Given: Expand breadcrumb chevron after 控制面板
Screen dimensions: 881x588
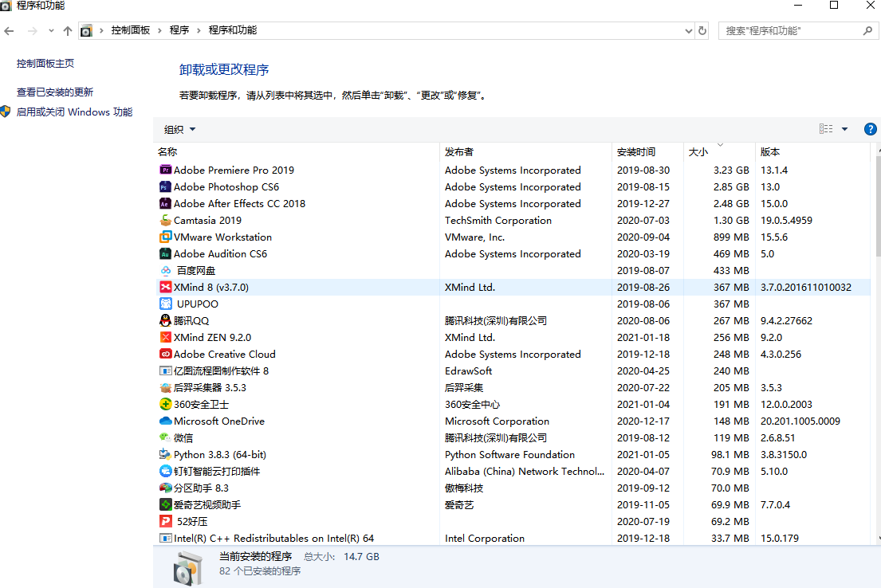Looking at the screenshot, I should tap(159, 30).
